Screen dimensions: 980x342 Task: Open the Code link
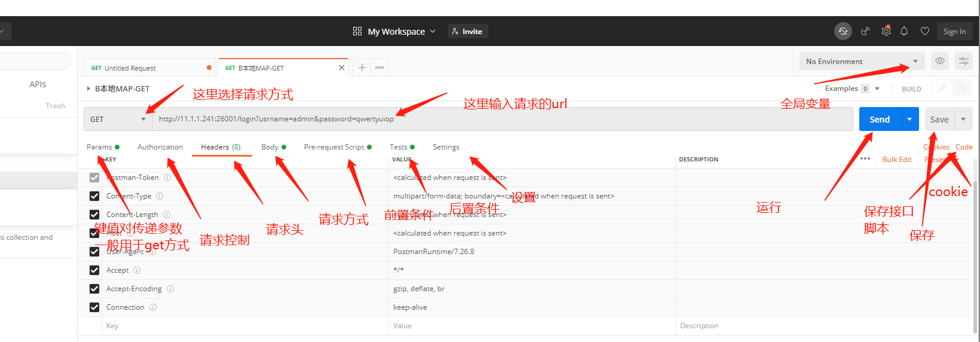964,146
